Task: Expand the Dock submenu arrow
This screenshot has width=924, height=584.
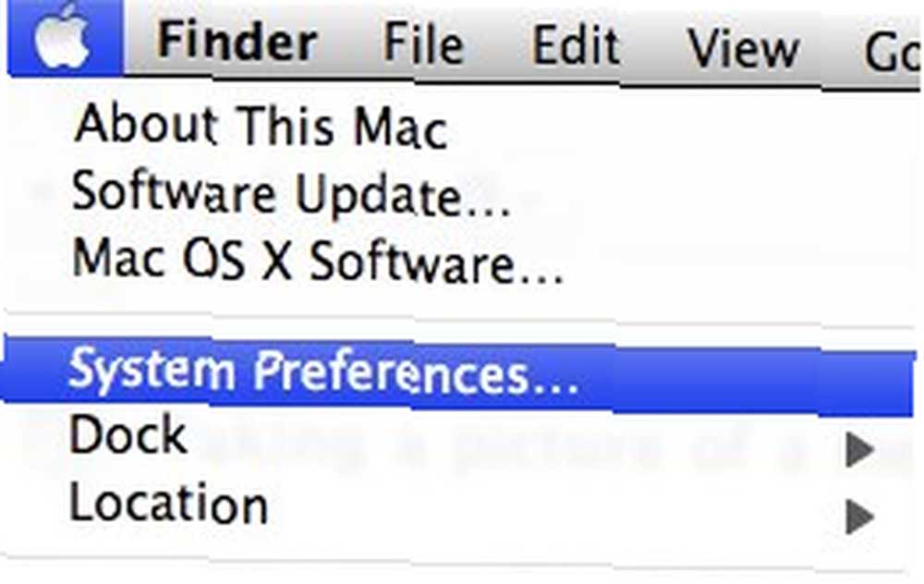Action: tap(859, 450)
